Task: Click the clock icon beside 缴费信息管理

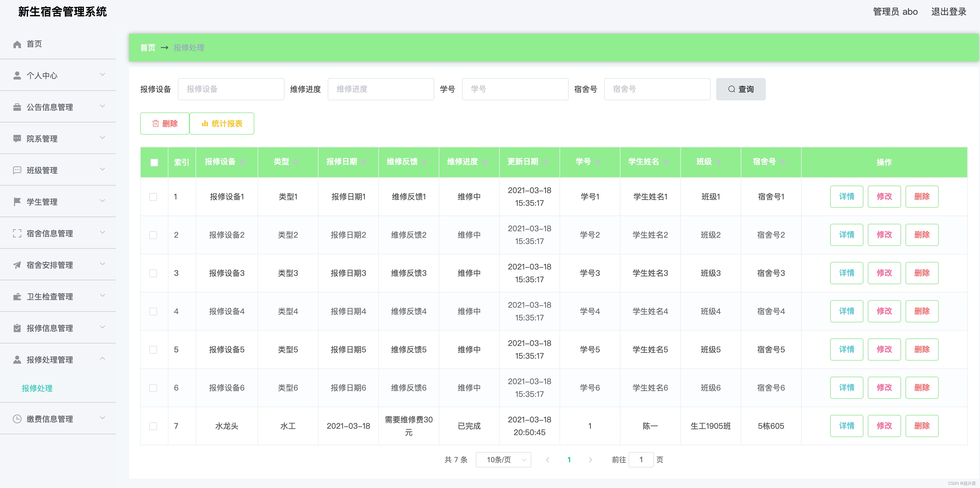Action: [x=17, y=419]
